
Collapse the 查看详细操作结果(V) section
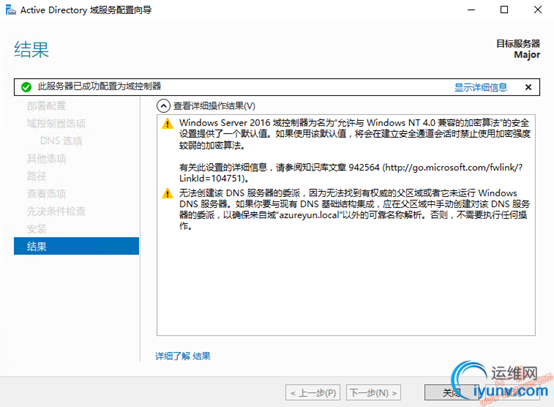(x=164, y=106)
